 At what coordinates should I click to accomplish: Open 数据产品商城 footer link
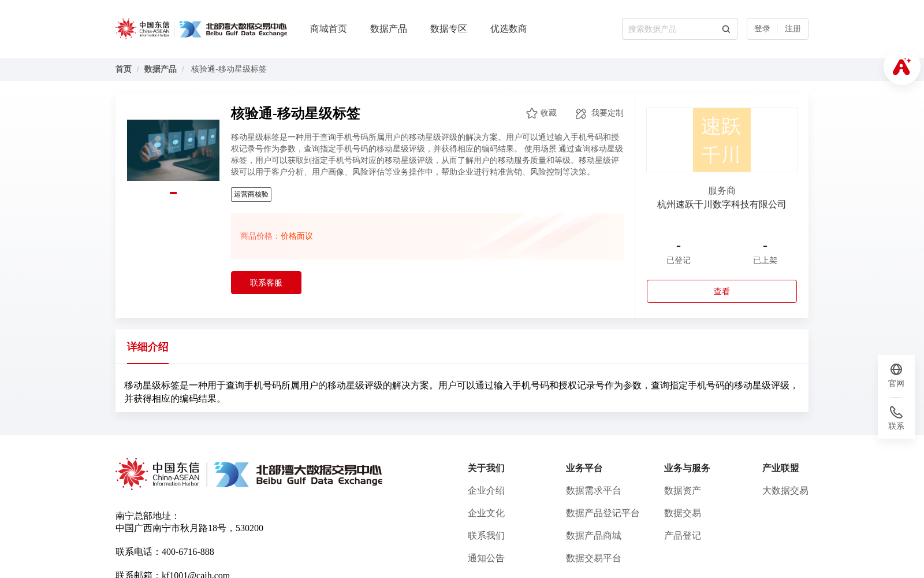pyautogui.click(x=594, y=536)
